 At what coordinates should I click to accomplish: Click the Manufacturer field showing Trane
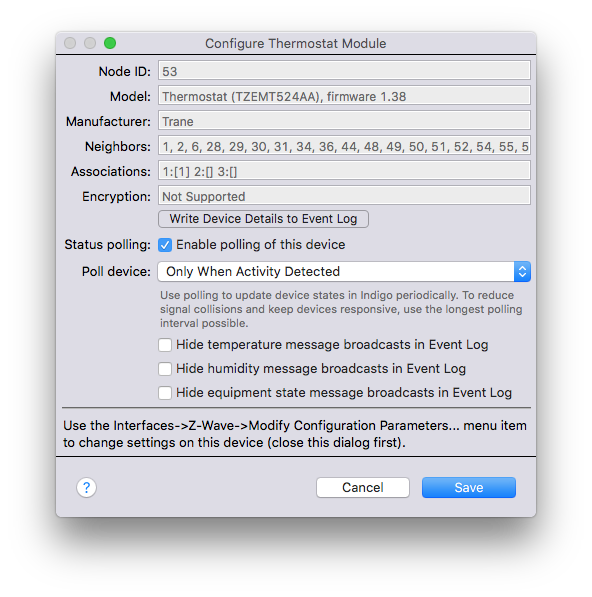[344, 121]
